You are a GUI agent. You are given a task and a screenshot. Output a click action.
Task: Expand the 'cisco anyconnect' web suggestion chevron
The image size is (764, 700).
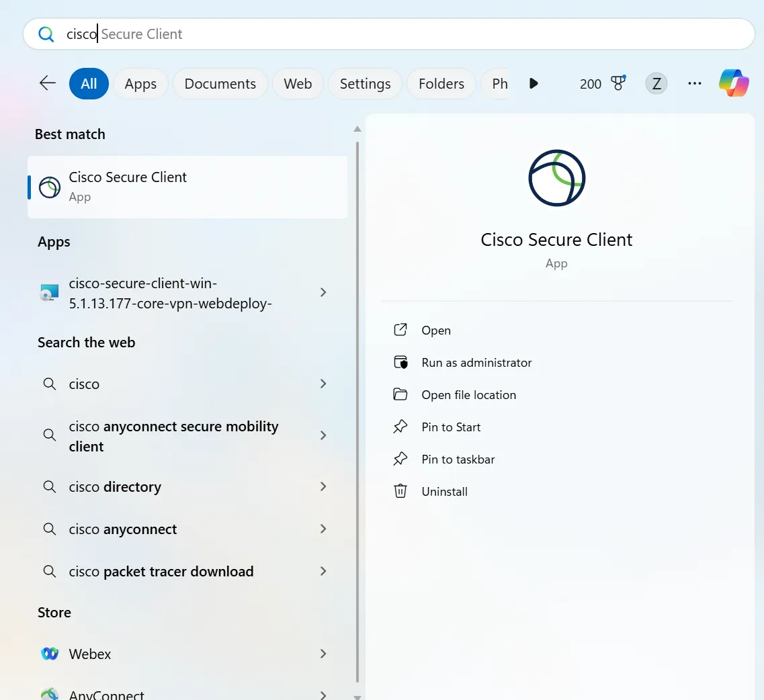323,529
